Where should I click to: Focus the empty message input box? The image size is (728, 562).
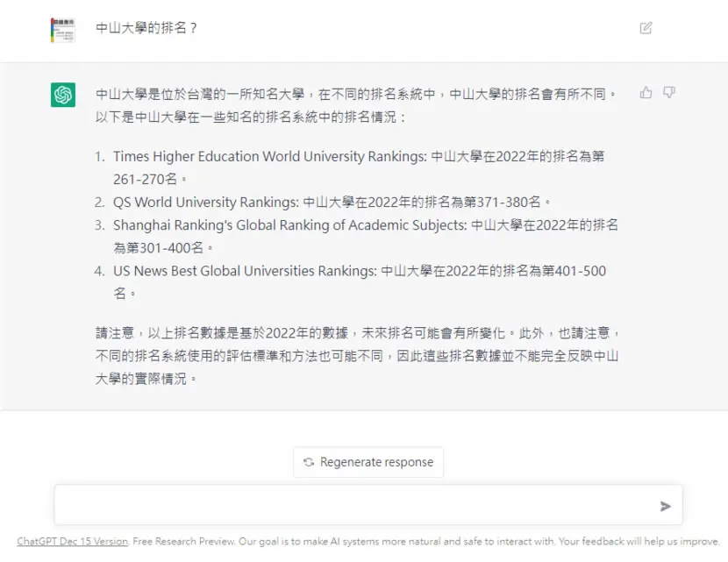coord(368,505)
